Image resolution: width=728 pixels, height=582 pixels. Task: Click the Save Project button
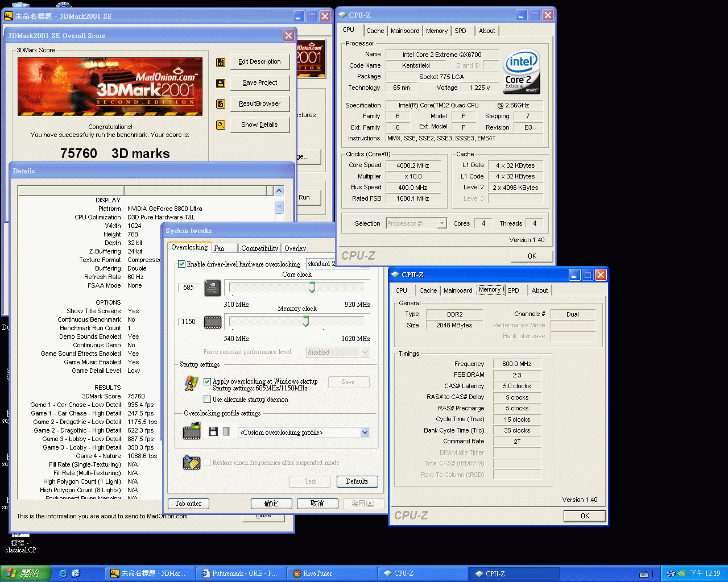click(260, 82)
